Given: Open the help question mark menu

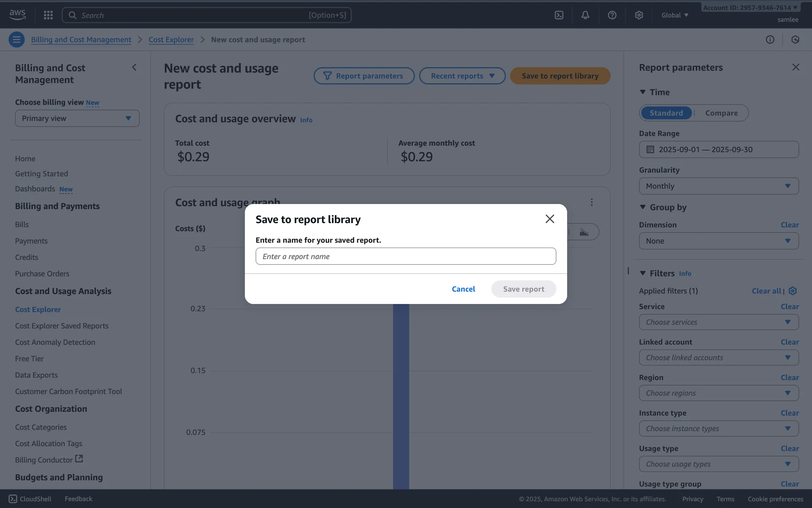Looking at the screenshot, I should tap(612, 15).
